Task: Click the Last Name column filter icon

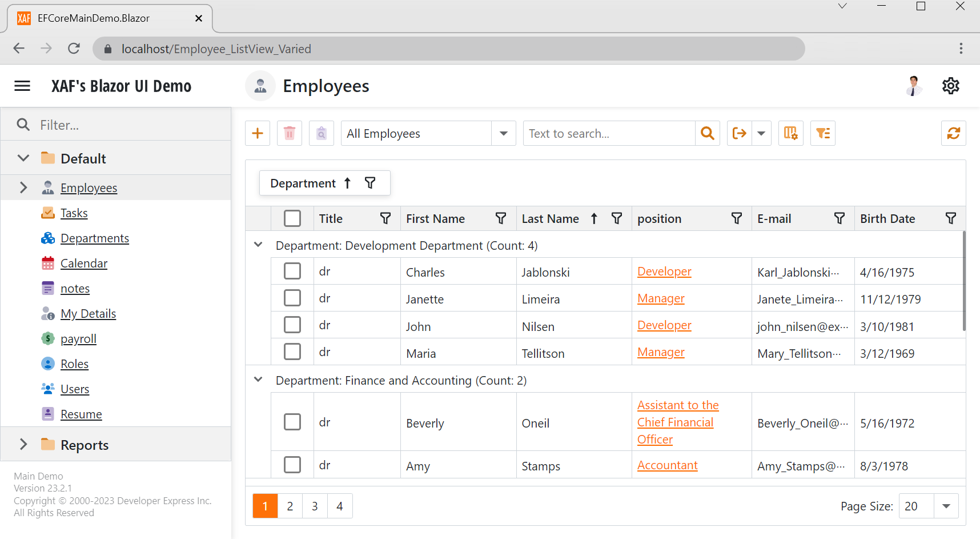Action: click(617, 218)
